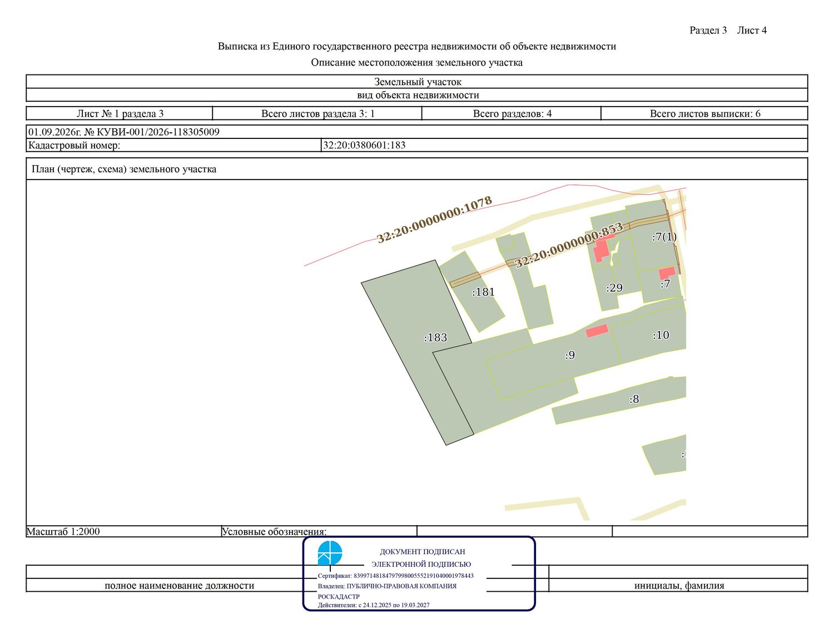Viewport: 834px width, 644px height.
Task: Click the Сертификат number line in the stamp
Action: (396, 576)
